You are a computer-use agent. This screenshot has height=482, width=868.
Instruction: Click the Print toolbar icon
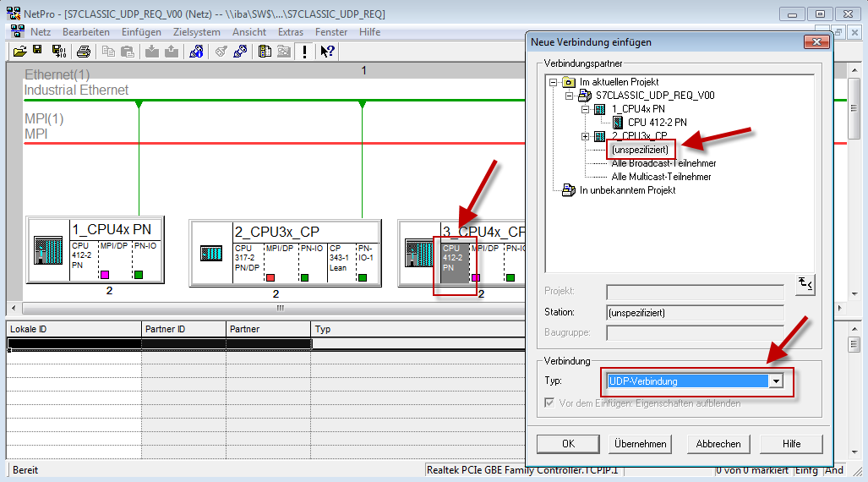[x=84, y=52]
